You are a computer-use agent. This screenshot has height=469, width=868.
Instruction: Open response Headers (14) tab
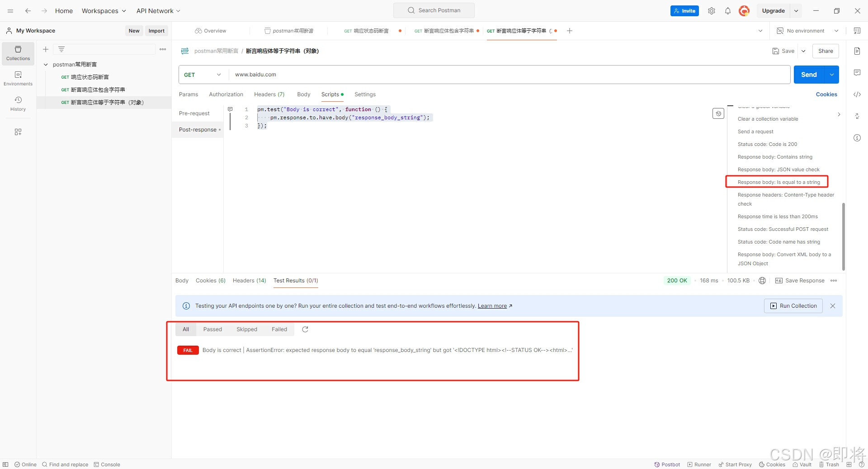click(250, 281)
